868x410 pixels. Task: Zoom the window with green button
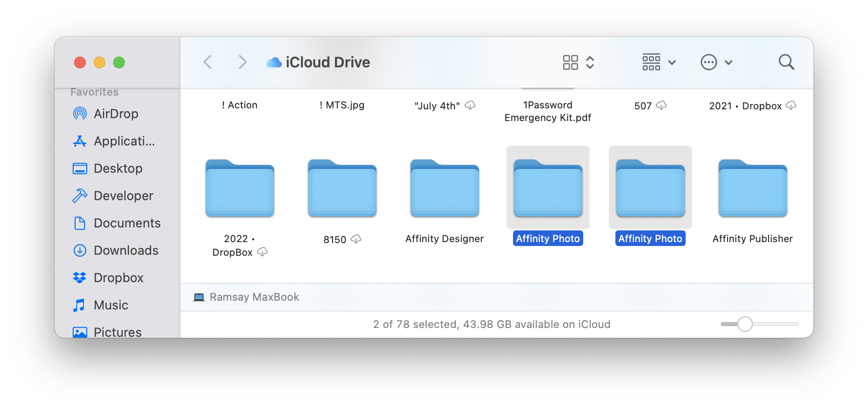coord(119,62)
